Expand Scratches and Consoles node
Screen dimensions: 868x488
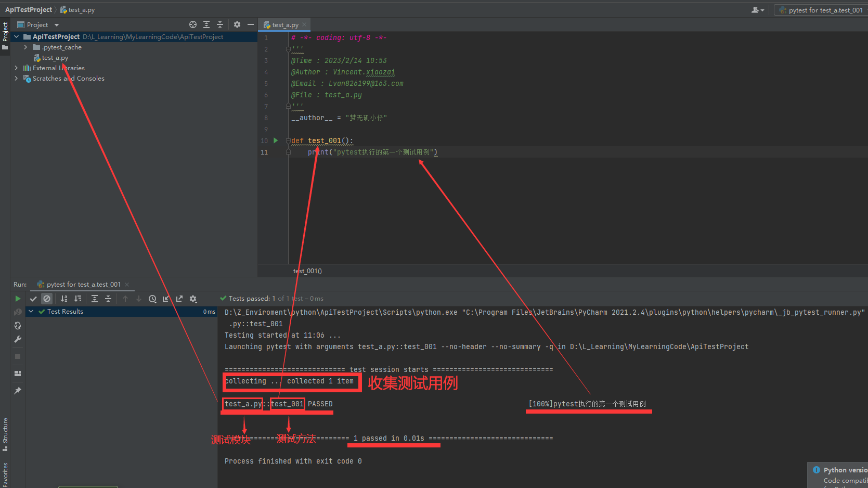[16, 78]
